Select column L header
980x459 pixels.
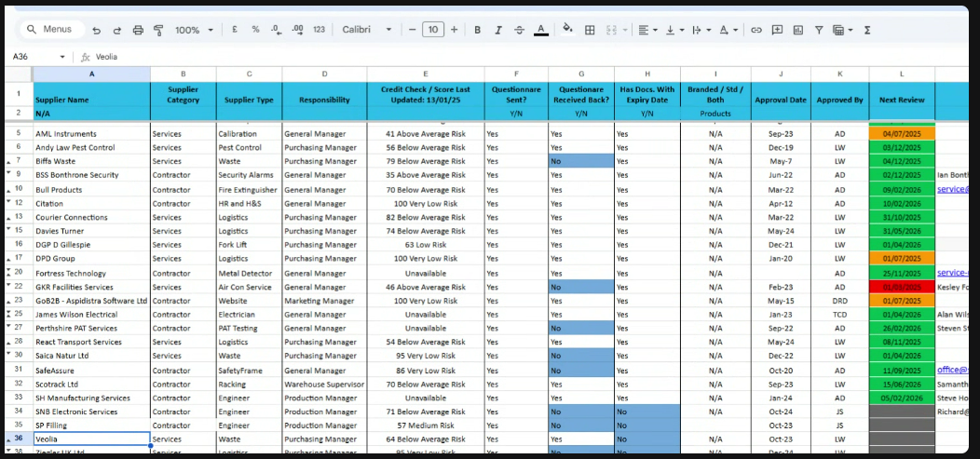[902, 74]
